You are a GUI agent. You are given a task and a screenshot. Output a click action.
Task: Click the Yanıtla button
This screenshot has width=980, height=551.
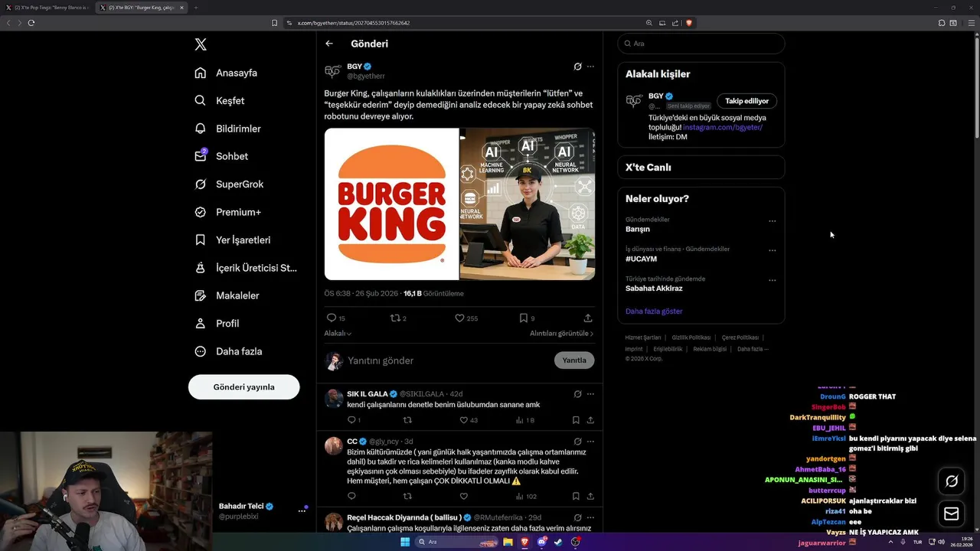coord(574,360)
